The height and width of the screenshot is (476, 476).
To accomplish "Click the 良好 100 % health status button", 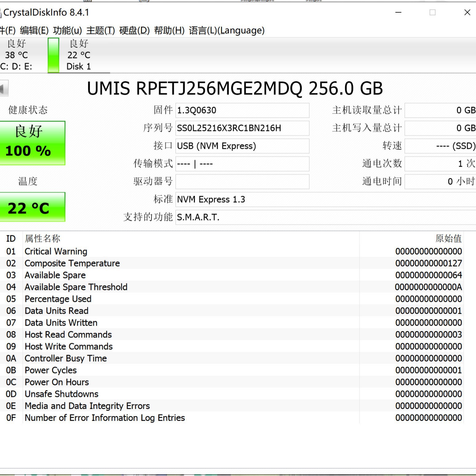I will coord(32,143).
